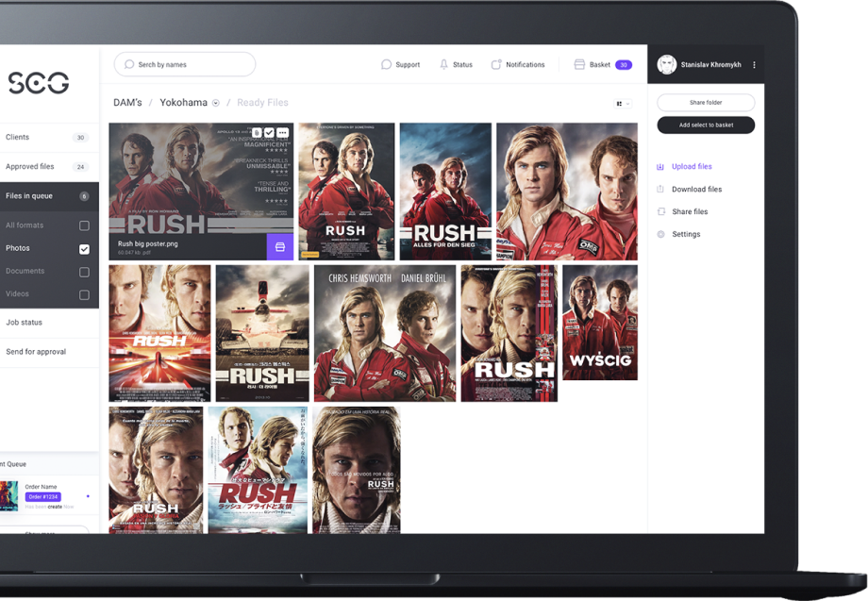Add Rush big poster to basket via purple button
Screen dimensions: 868x601
point(280,247)
